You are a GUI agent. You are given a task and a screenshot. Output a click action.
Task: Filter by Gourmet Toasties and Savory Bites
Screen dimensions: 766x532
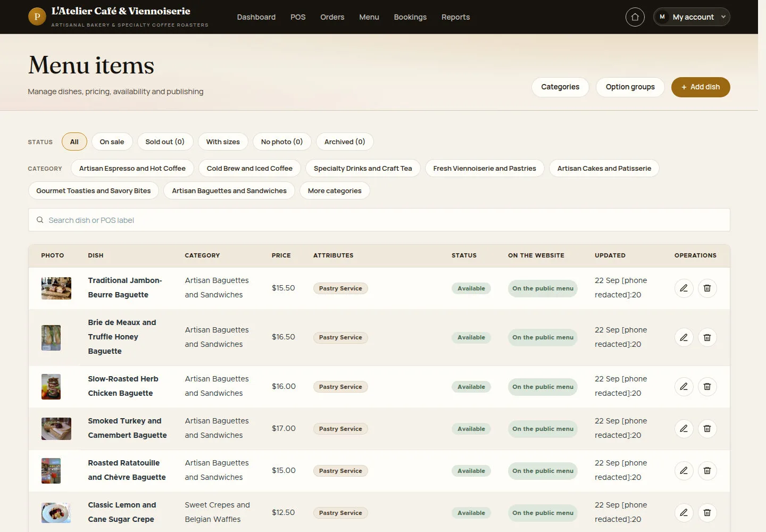tap(94, 190)
